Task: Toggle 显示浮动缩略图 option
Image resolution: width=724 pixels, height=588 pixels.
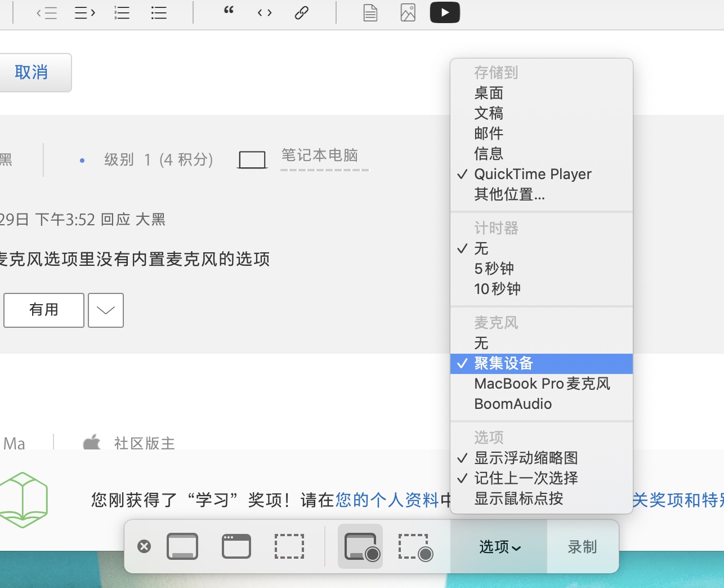Action: tap(526, 458)
